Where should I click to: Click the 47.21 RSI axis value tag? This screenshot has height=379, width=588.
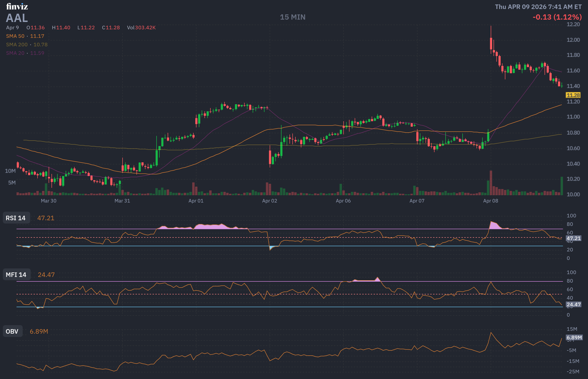[574, 238]
